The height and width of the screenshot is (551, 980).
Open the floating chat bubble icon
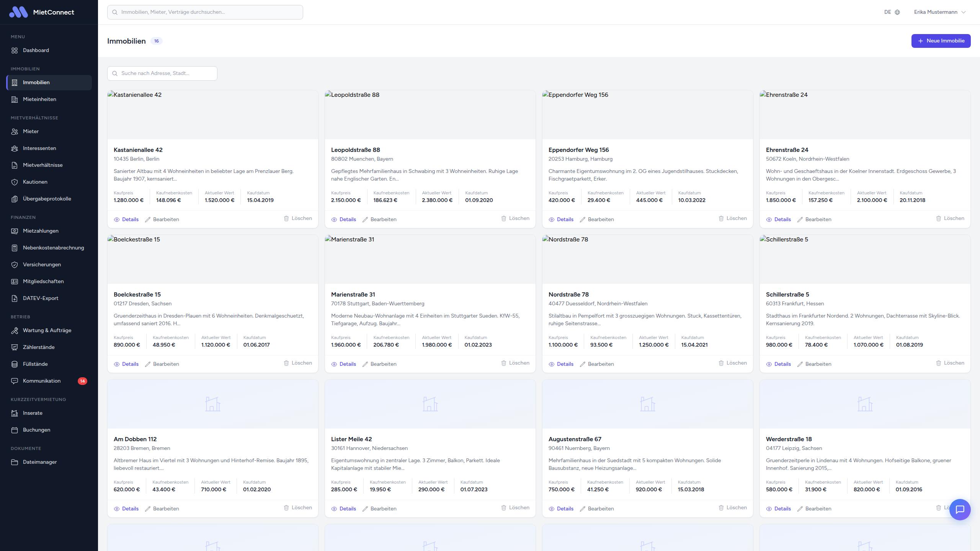click(960, 509)
